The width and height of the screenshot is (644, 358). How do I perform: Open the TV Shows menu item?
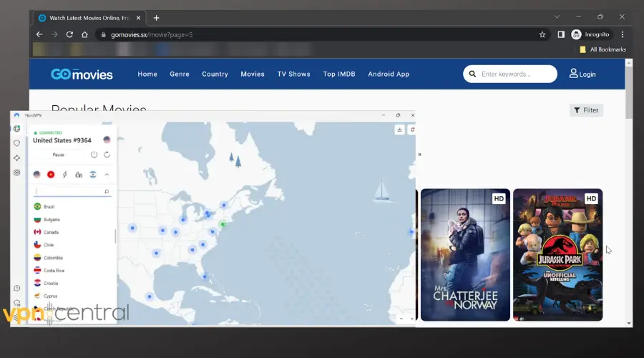click(293, 74)
